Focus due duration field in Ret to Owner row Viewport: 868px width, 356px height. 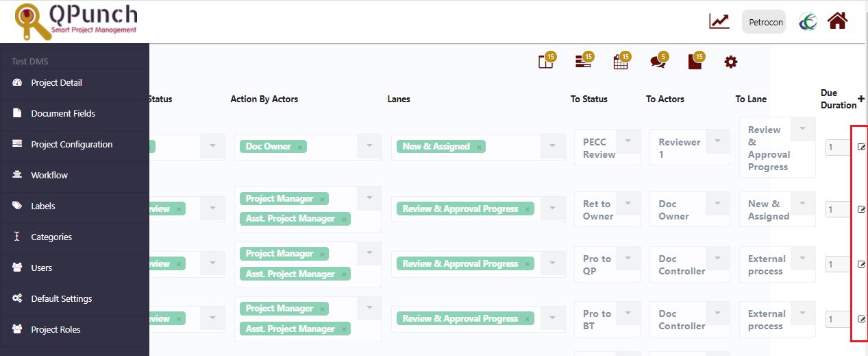(x=838, y=209)
